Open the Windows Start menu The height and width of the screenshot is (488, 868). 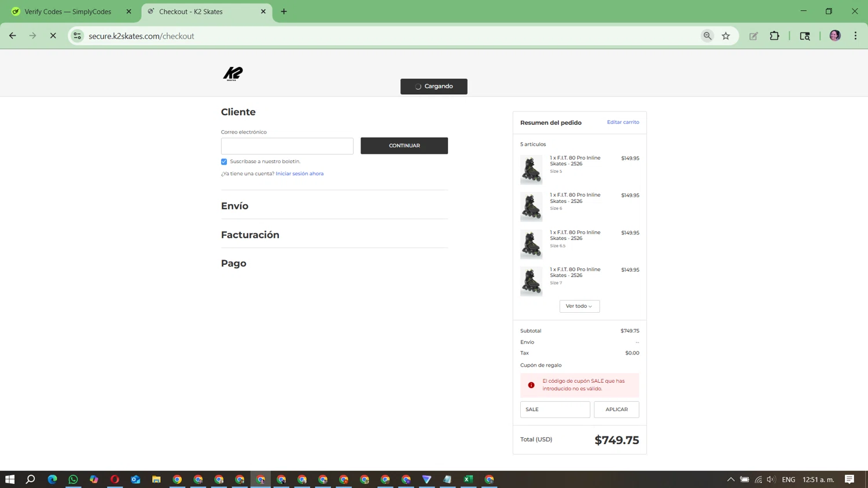(x=10, y=479)
